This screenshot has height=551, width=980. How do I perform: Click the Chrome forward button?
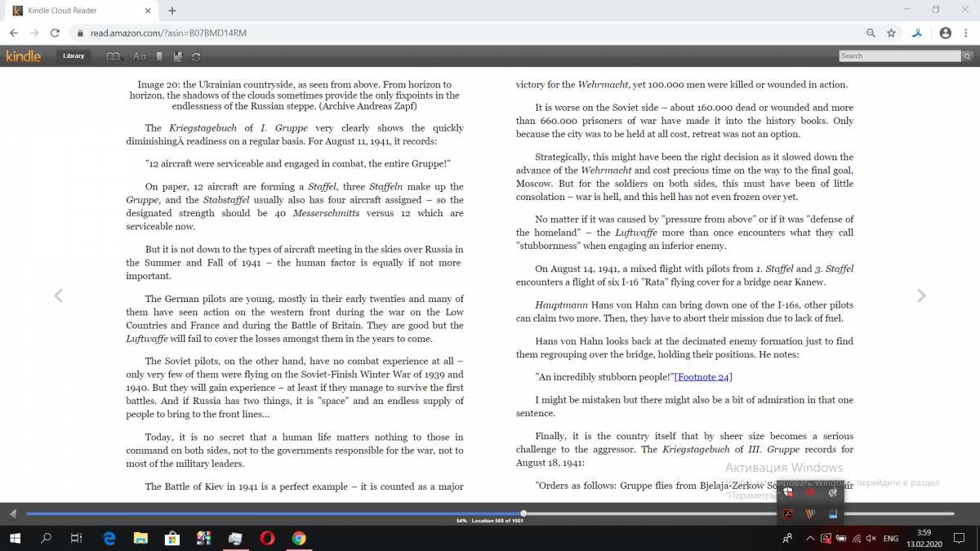tap(34, 33)
